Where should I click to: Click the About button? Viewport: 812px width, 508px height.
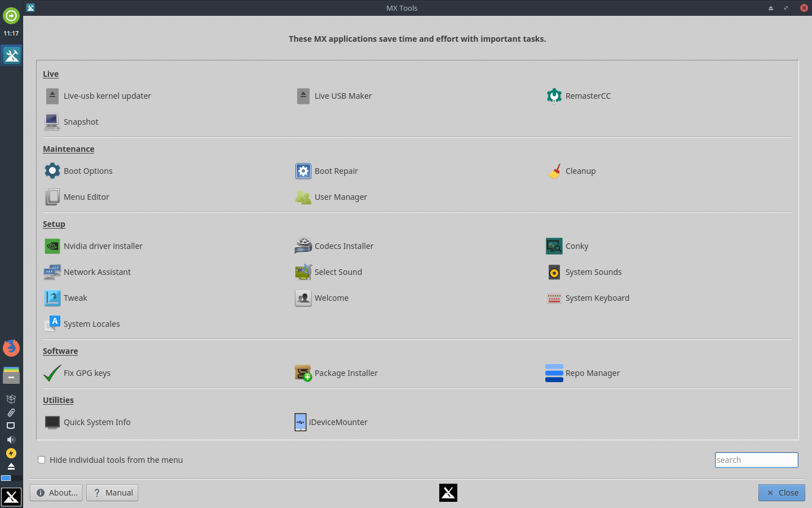[56, 493]
